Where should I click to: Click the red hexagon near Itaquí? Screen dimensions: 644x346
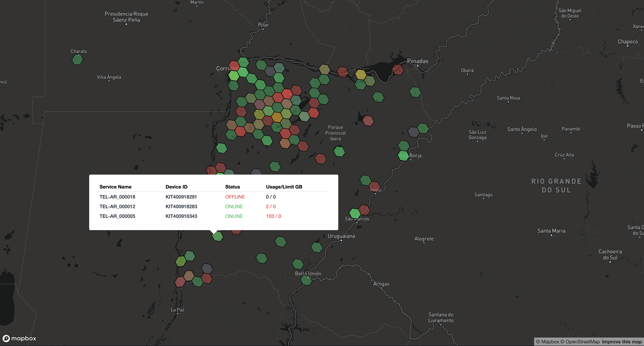point(374,186)
